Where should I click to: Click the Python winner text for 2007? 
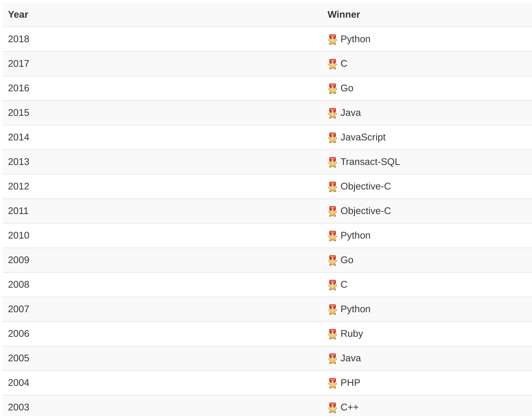[355, 309]
